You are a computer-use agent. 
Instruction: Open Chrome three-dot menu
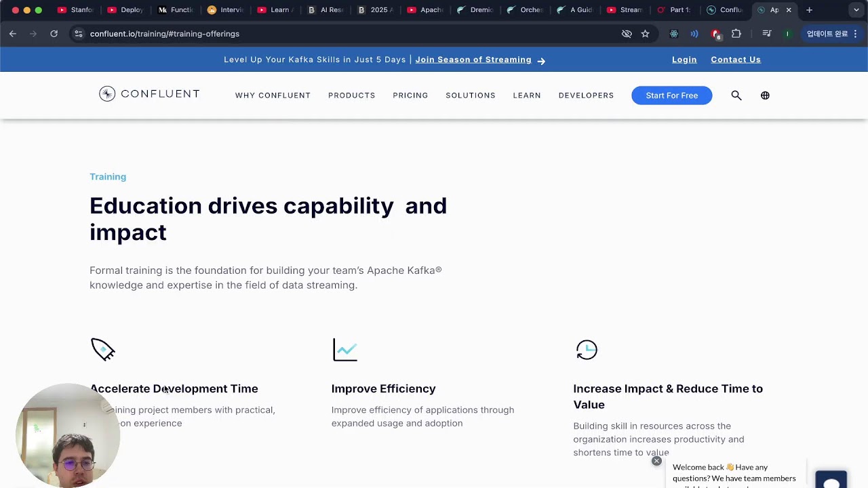856,33
